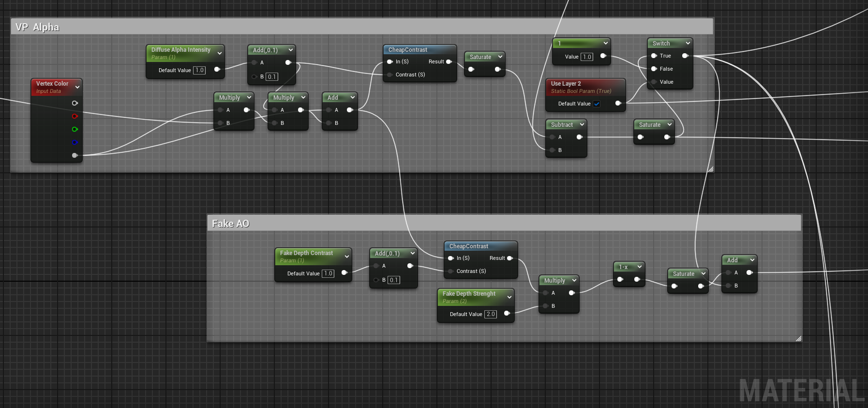Click the Fake AO Multiply B input pin
Image resolution: width=868 pixels, height=408 pixels.
(545, 306)
